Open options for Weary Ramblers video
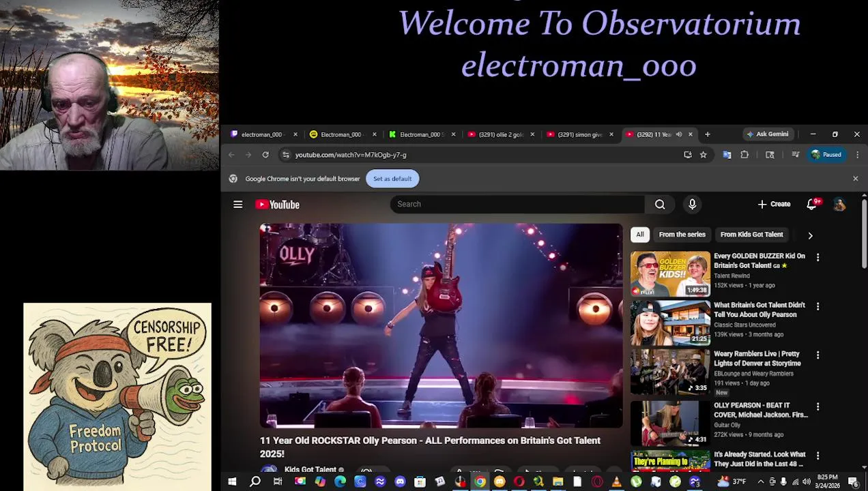The width and height of the screenshot is (868, 491). pyautogui.click(x=818, y=355)
